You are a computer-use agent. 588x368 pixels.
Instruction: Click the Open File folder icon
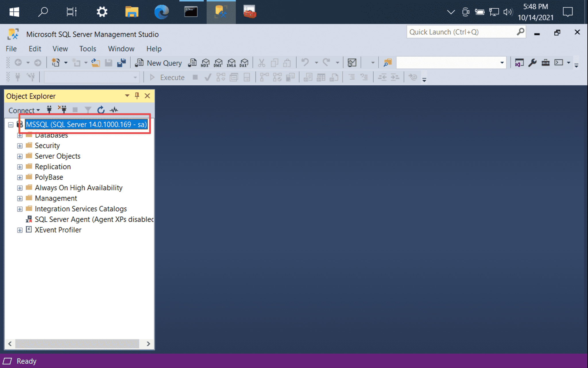[x=95, y=63]
